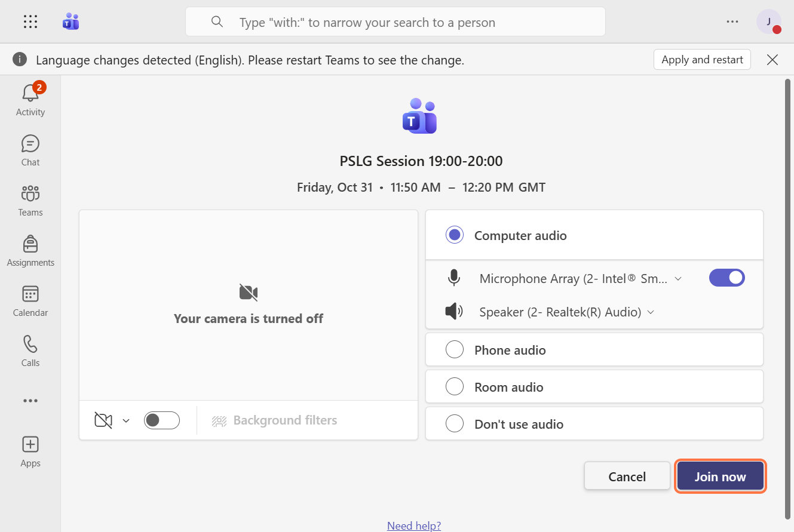This screenshot has height=532, width=794.
Task: Expand the Microphone Array device dropdown
Action: [x=678, y=279]
